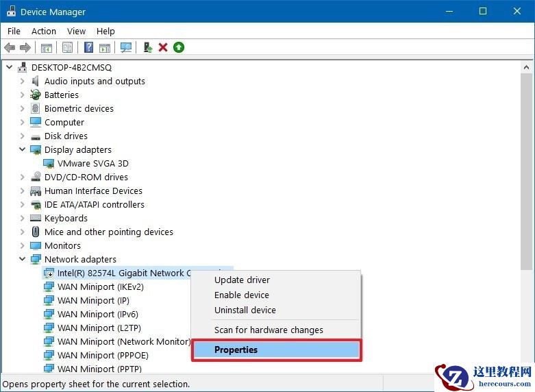Click the Keyboards category icon
Viewport: 535px width, 392px height.
click(36, 218)
